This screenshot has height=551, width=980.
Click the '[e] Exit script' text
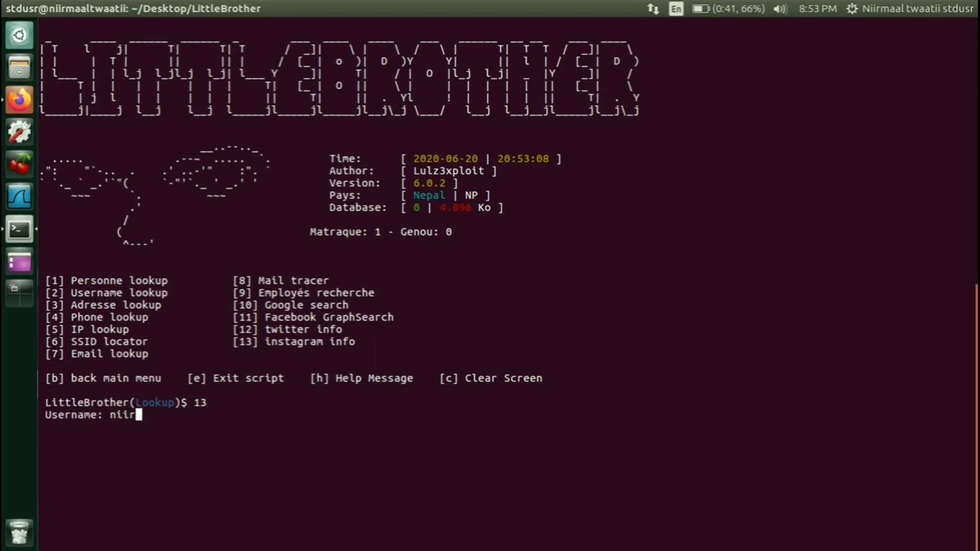[236, 378]
